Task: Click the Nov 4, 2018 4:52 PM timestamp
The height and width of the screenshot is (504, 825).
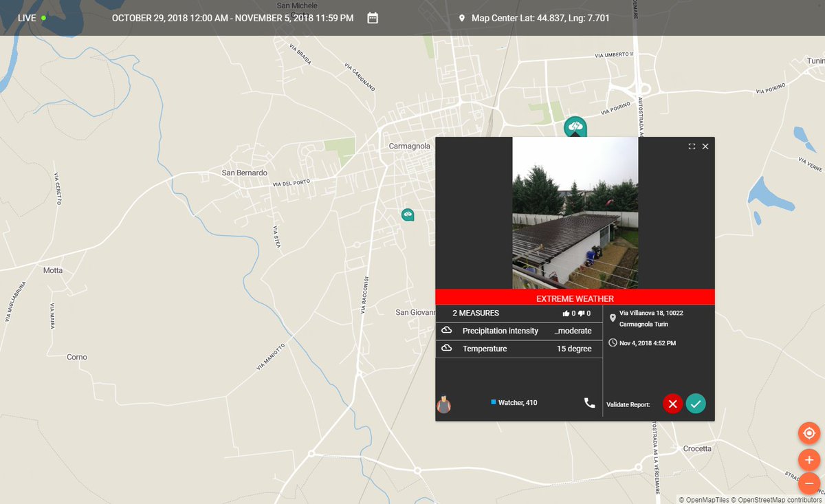Action: 648,342
